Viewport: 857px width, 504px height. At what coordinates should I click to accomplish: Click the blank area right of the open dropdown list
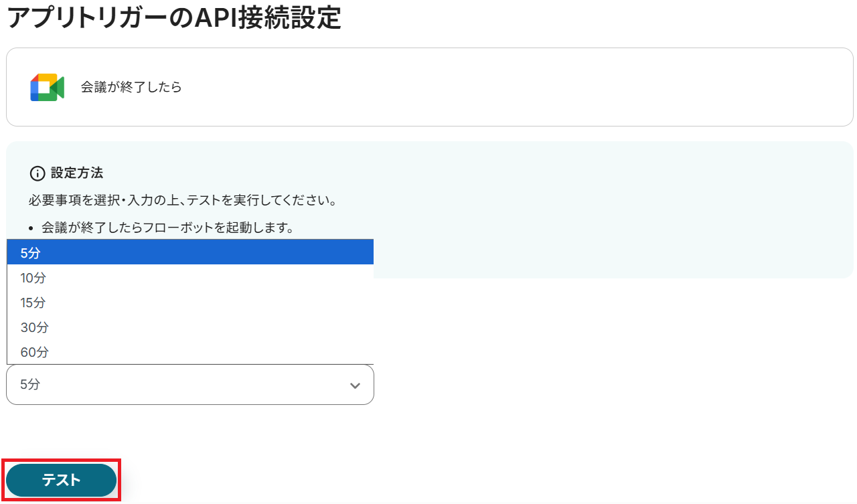click(603, 321)
